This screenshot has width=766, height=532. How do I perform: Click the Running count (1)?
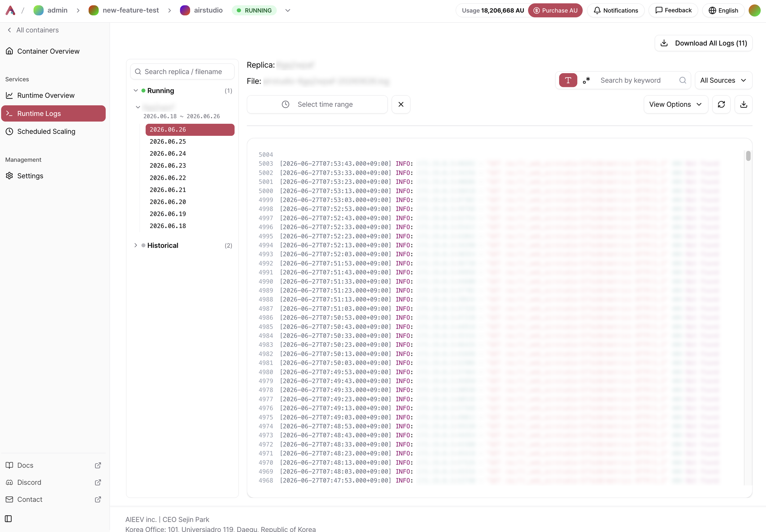coord(228,91)
